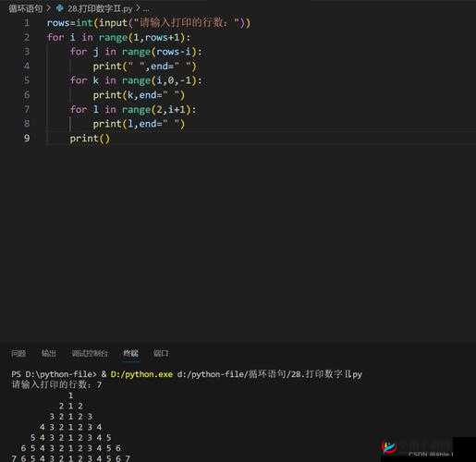Image resolution: width=476 pixels, height=462 pixels.
Task: Click line number 9 in the gutter
Action: 27,138
